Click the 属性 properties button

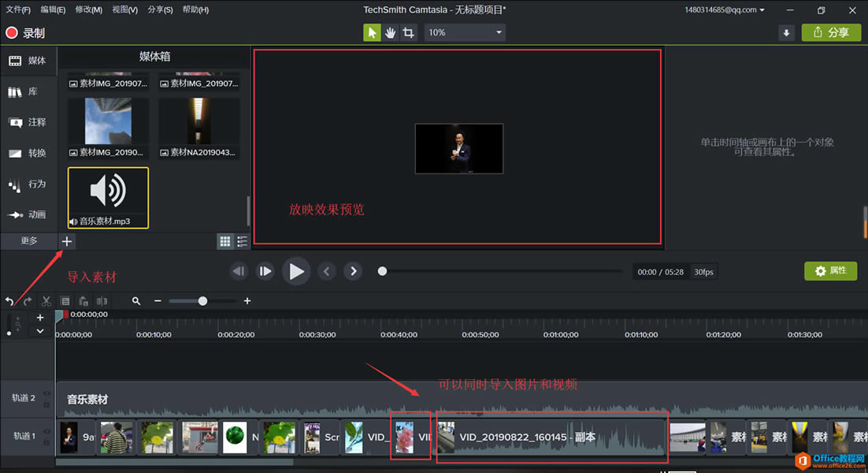(830, 271)
